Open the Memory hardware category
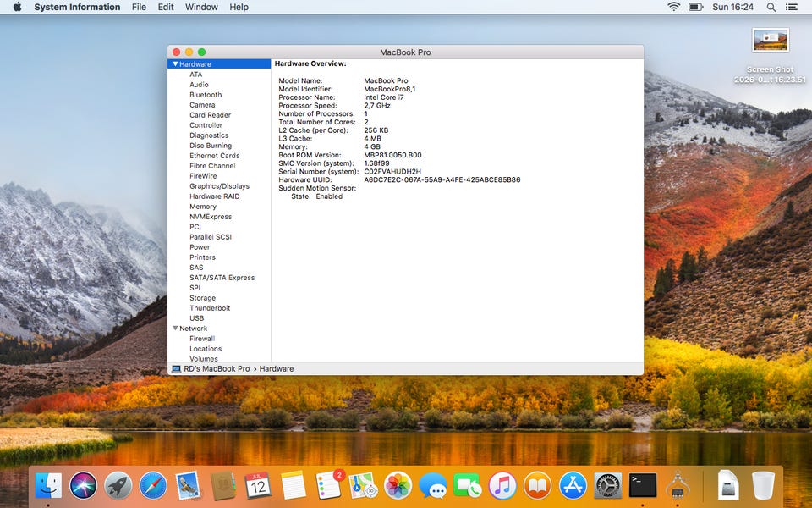 coord(202,207)
